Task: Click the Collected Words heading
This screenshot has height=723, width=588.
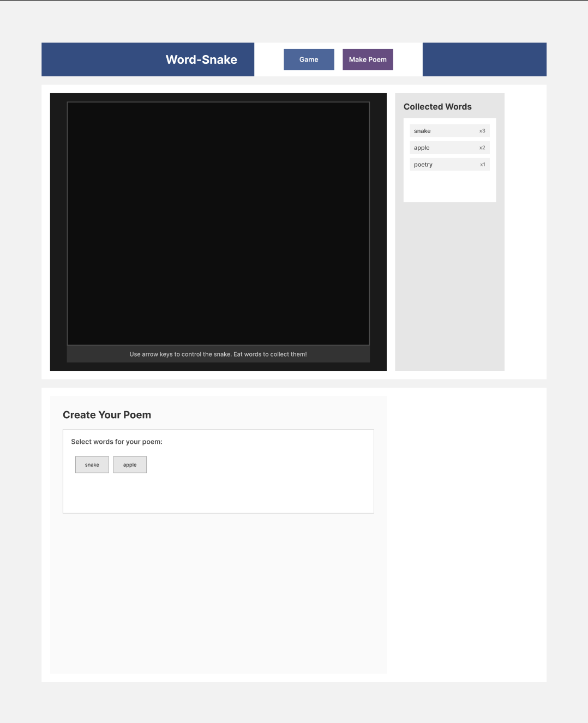Action: 437,107
